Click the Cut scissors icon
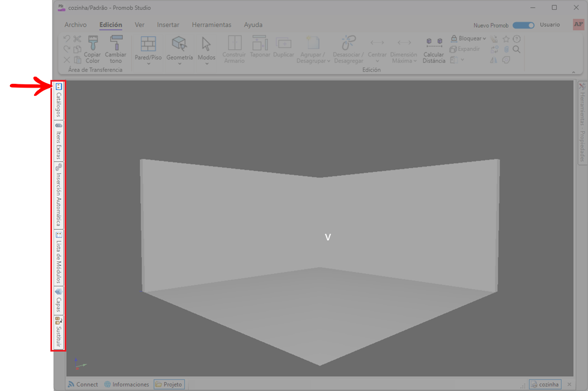 [77, 39]
